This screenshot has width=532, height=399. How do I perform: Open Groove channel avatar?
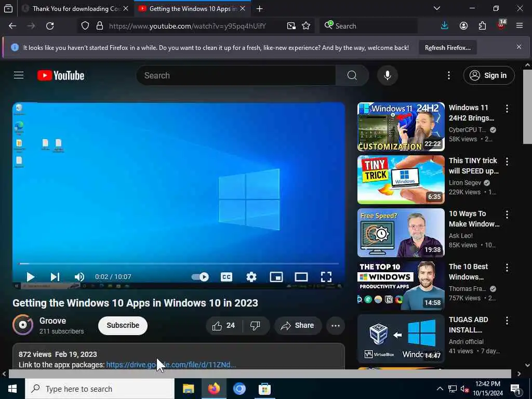coord(23,325)
